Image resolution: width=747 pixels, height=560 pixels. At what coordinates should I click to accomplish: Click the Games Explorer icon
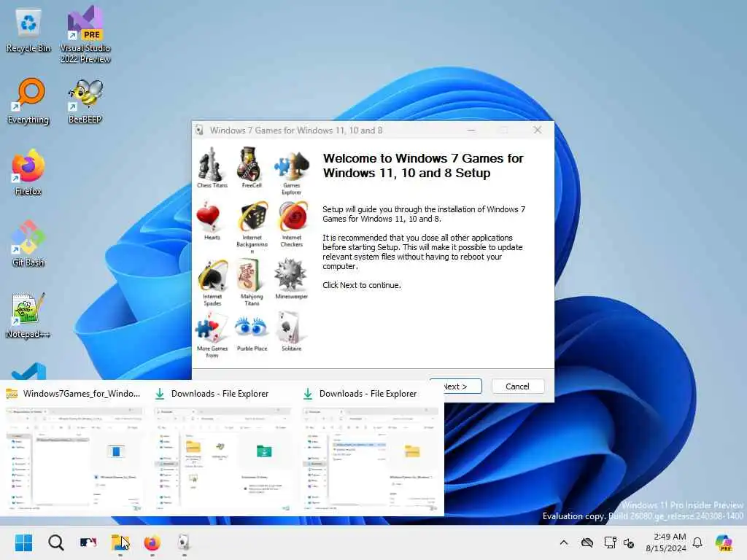point(292,166)
